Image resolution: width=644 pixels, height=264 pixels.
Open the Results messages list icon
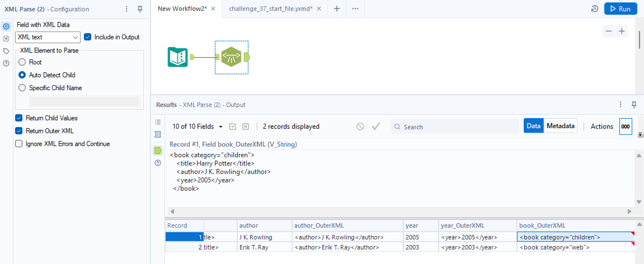[158, 122]
